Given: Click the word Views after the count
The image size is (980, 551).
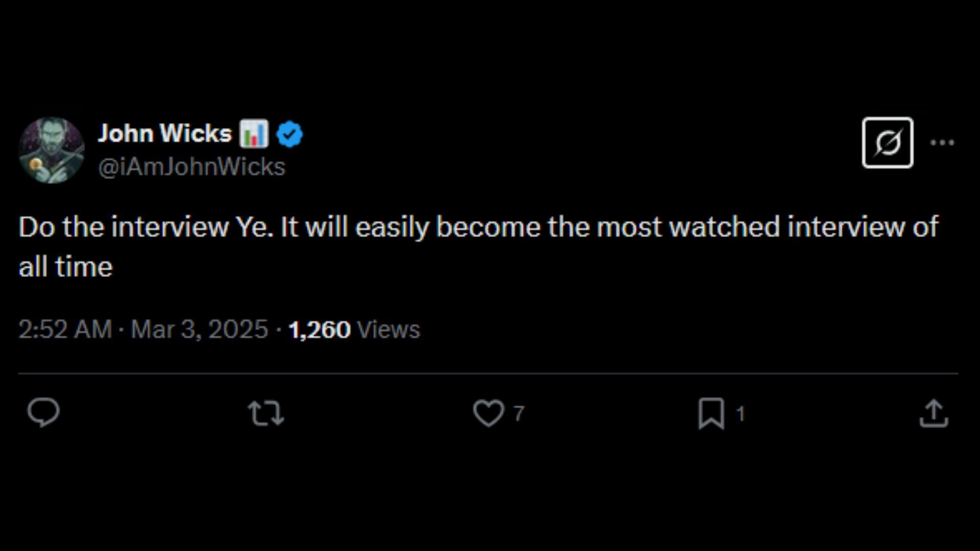Looking at the screenshot, I should 389,330.
